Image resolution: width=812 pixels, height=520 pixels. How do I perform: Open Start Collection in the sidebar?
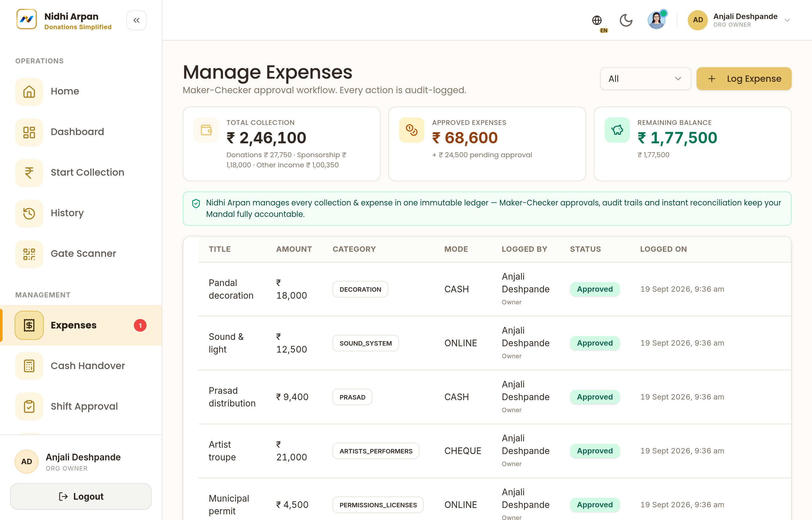[x=81, y=172]
